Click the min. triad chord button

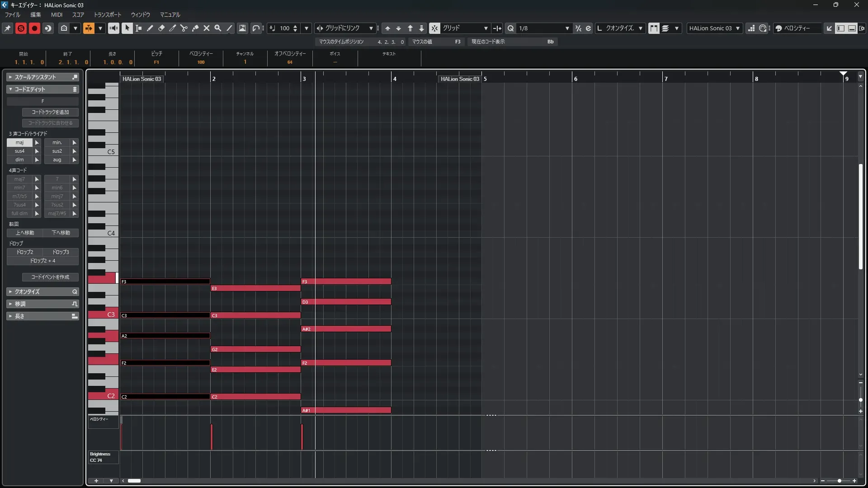[57, 142]
